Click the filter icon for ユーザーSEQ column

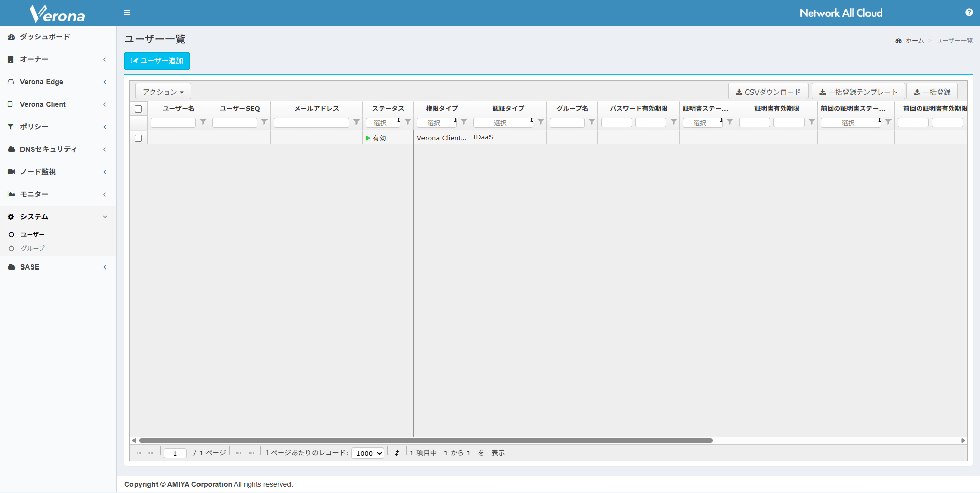264,122
